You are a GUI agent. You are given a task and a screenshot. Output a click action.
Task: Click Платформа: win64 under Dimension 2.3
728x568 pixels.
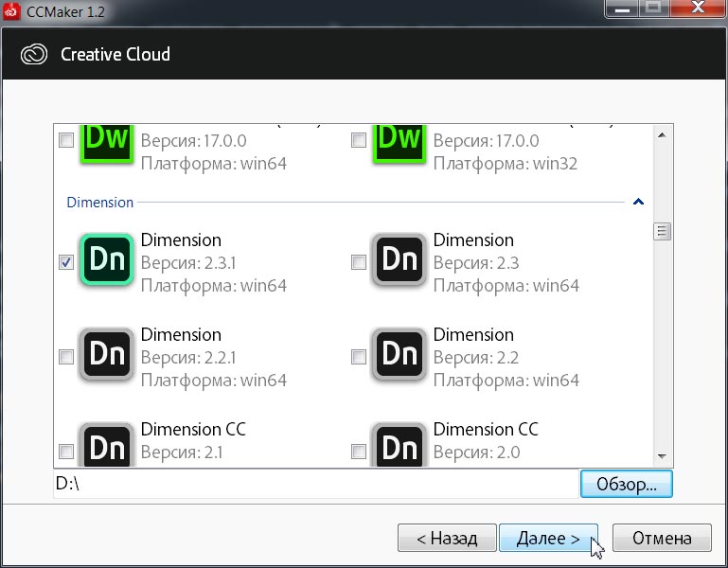[x=506, y=286]
